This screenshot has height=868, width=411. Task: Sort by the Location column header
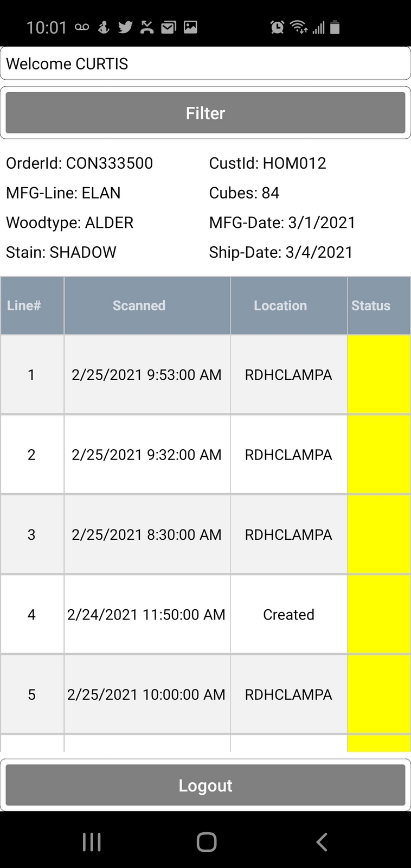280,306
